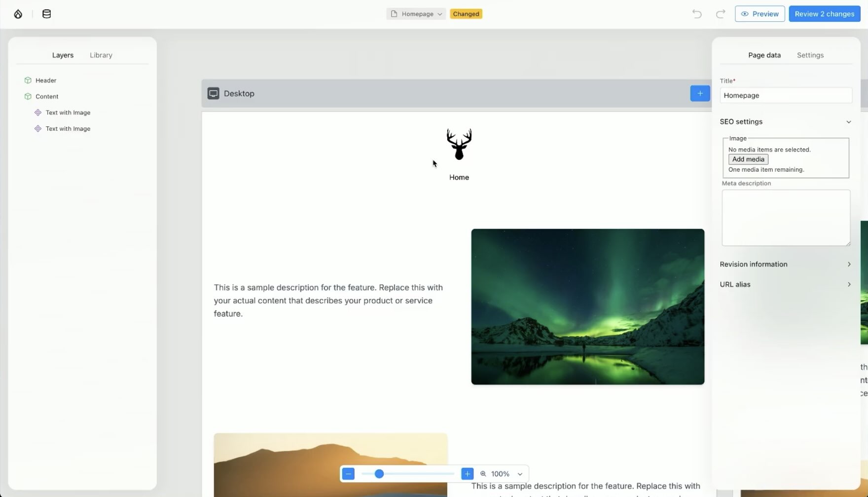Switch to the Layers tab
The width and height of the screenshot is (868, 497).
pyautogui.click(x=63, y=55)
